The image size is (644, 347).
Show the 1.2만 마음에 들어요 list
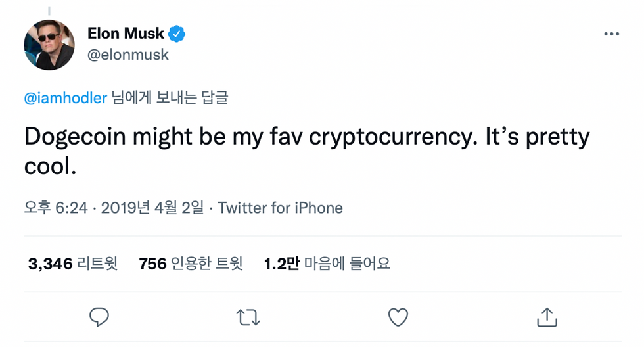(327, 264)
